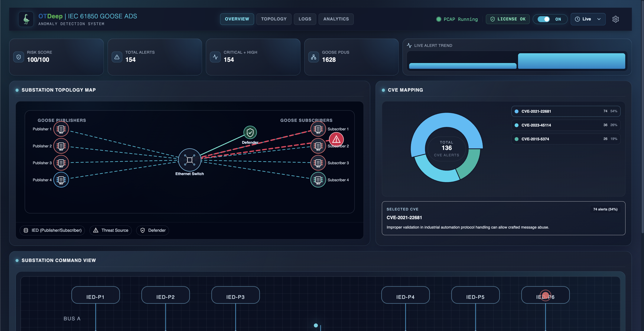Select the Publisher 1 IED node
644x331 pixels.
[61, 129]
